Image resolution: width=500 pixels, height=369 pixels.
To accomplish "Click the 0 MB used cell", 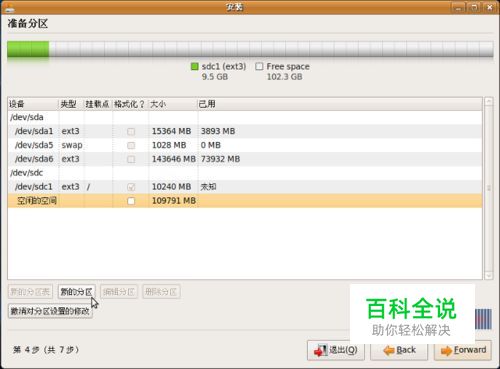I will [210, 145].
